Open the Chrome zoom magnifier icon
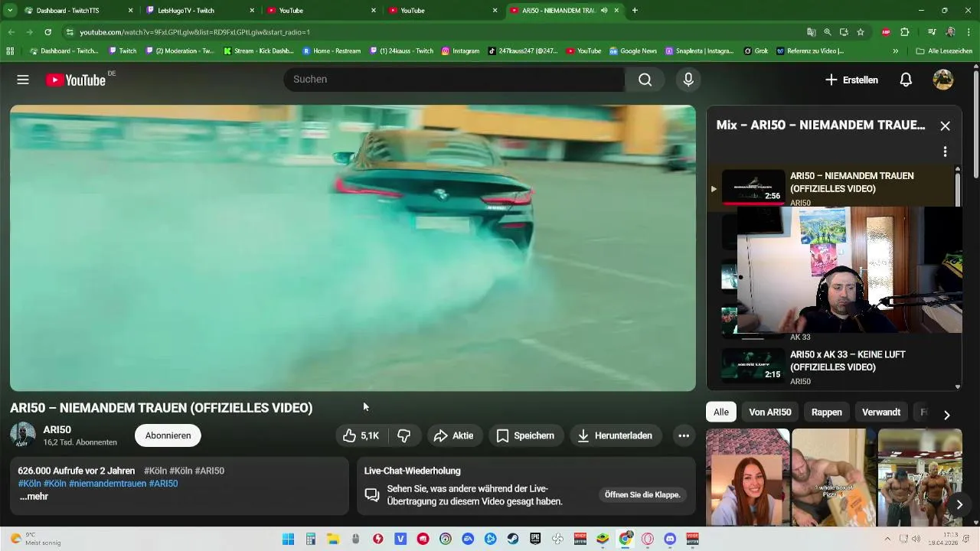This screenshot has width=980, height=551. [x=828, y=32]
